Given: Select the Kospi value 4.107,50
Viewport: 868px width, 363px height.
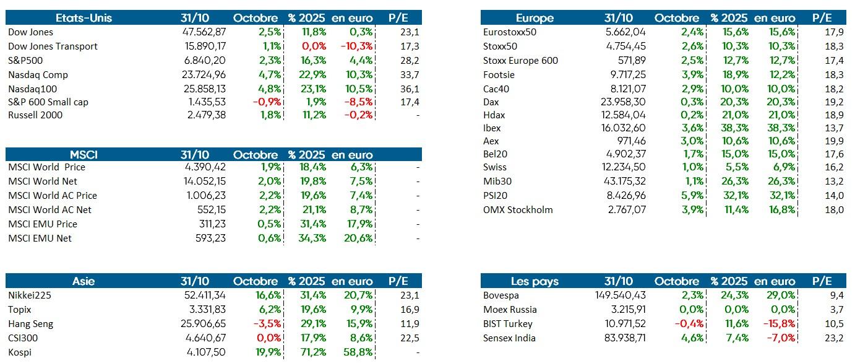Looking at the screenshot, I should coord(206,352).
